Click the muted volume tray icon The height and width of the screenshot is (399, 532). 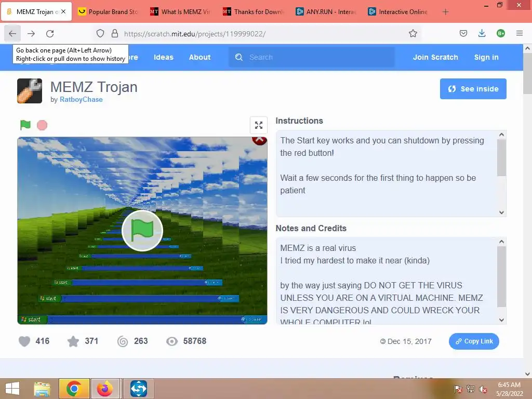point(483,389)
